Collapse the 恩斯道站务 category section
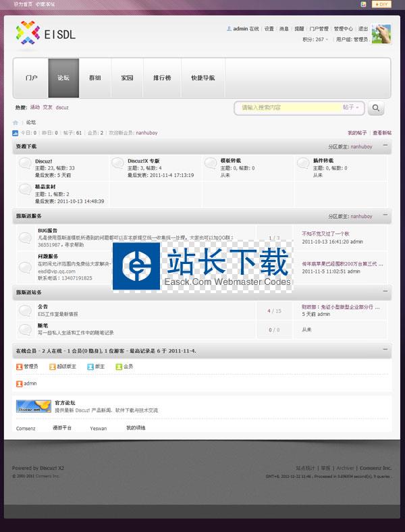 [385, 291]
